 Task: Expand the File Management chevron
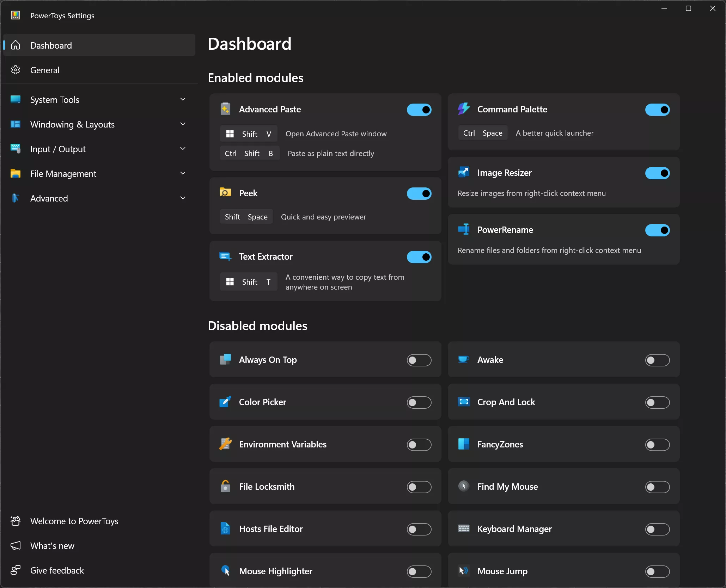(183, 173)
